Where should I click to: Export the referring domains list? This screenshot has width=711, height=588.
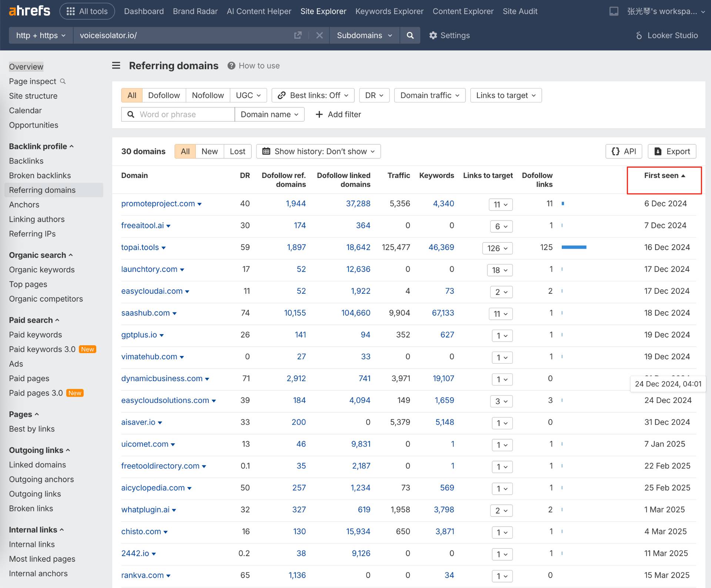(672, 151)
